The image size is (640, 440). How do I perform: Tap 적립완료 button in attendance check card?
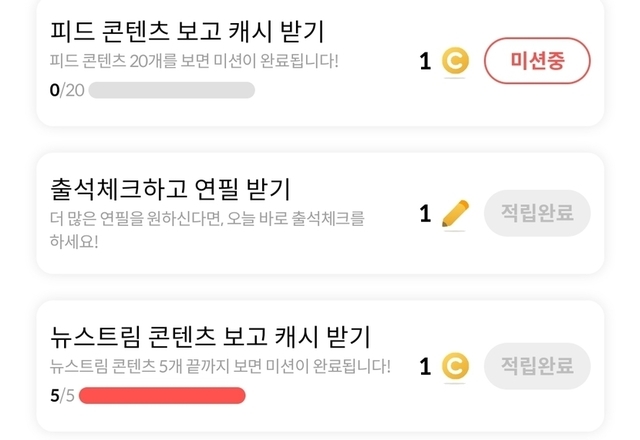(537, 213)
